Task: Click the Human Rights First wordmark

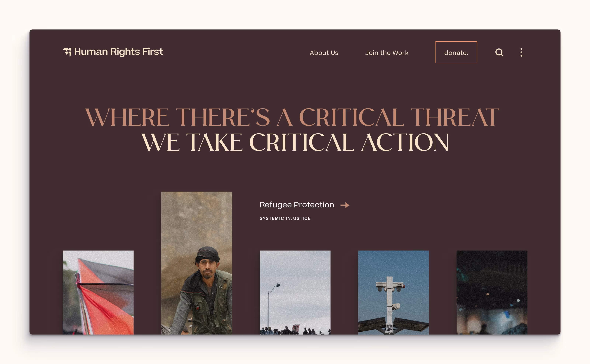Action: tap(119, 52)
